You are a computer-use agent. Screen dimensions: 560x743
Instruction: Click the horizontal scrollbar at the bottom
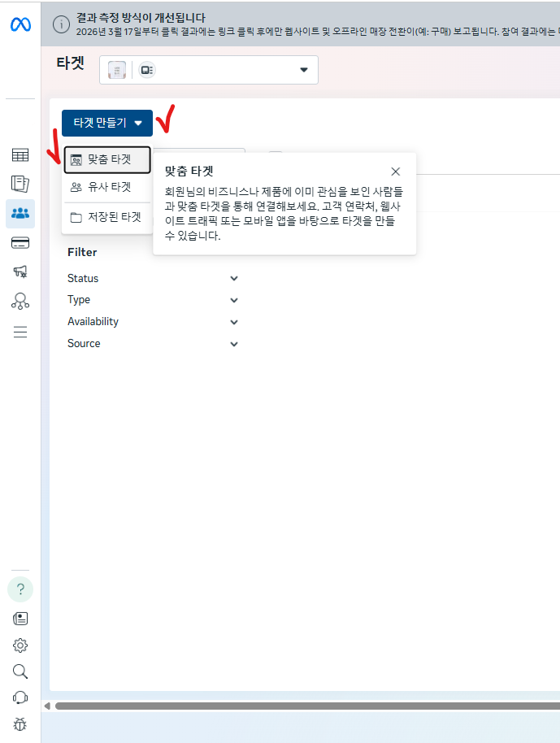(x=307, y=706)
